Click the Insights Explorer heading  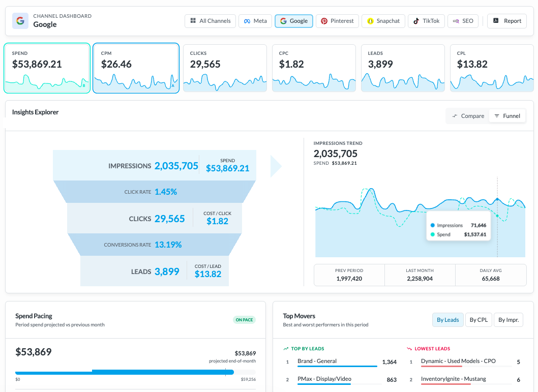pyautogui.click(x=35, y=112)
